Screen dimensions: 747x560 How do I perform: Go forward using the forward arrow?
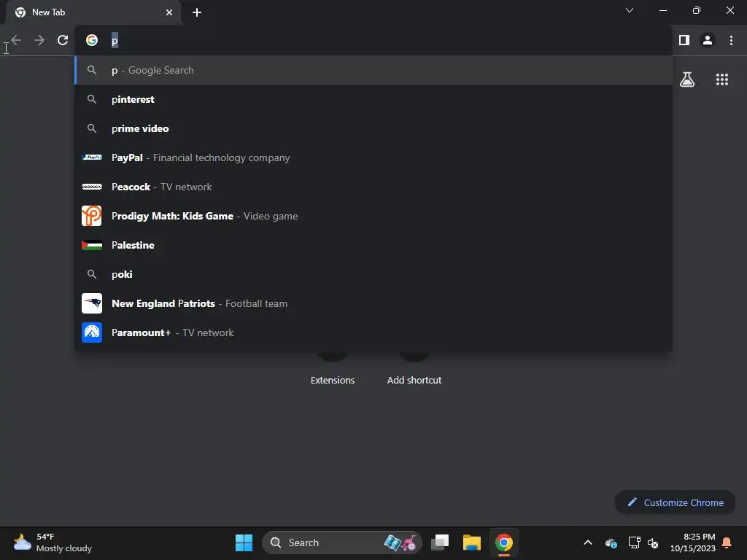(39, 41)
